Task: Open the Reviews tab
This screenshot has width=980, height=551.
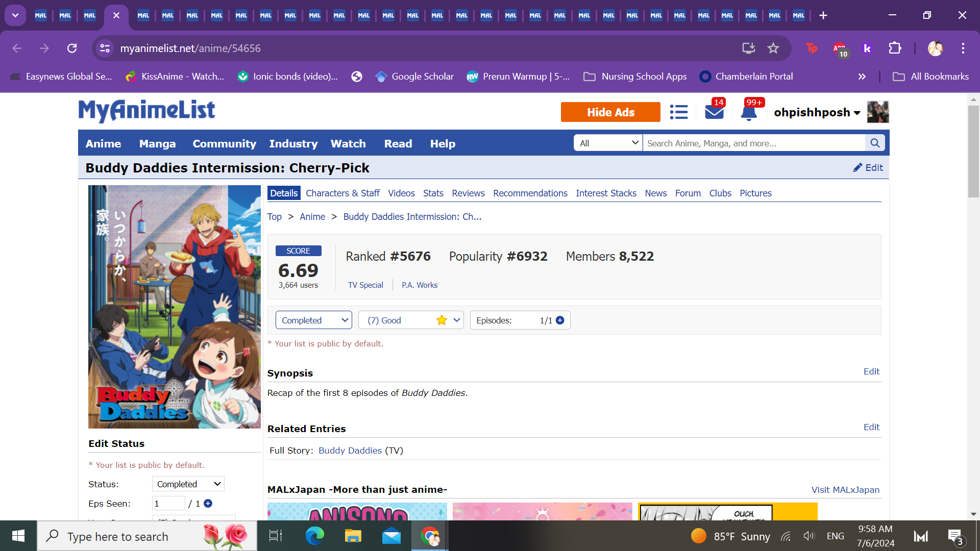Action: [x=468, y=193]
